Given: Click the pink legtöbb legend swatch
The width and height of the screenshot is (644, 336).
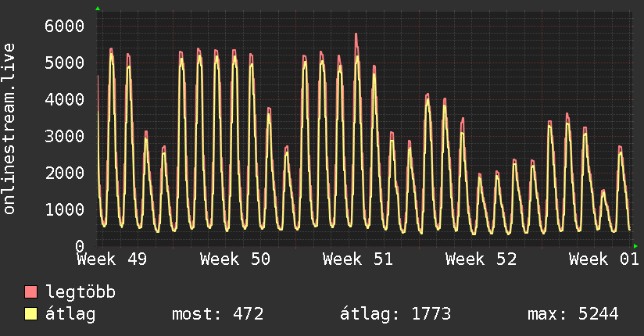Looking at the screenshot, I should pyautogui.click(x=30, y=291).
